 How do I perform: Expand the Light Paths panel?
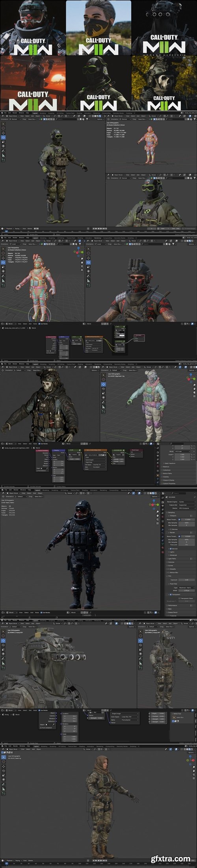(x=167, y=559)
